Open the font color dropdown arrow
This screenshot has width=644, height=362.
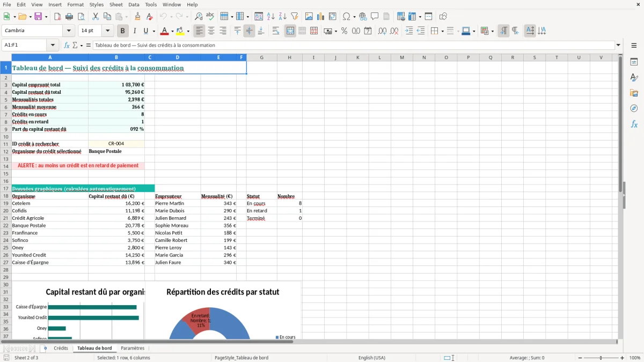172,31
